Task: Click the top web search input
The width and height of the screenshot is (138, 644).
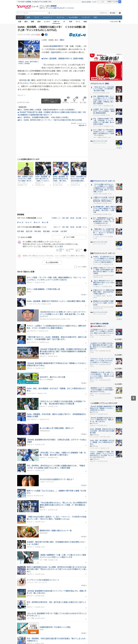Action: (102, 2)
